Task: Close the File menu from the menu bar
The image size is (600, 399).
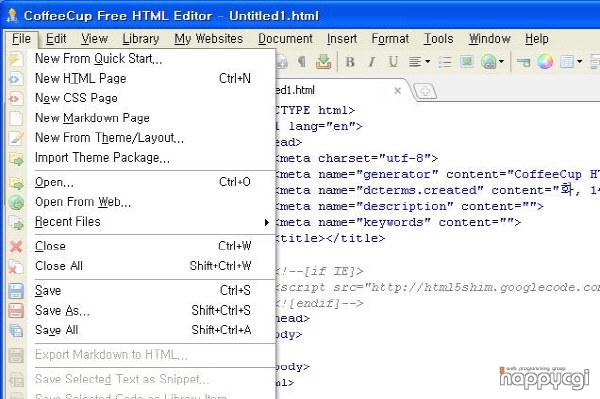Action: tap(21, 39)
